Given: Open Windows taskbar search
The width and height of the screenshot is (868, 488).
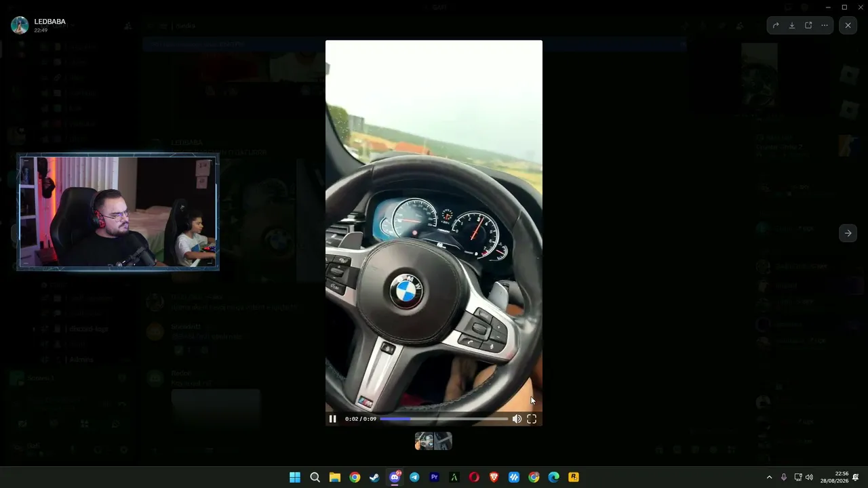Looking at the screenshot, I should pos(315,477).
